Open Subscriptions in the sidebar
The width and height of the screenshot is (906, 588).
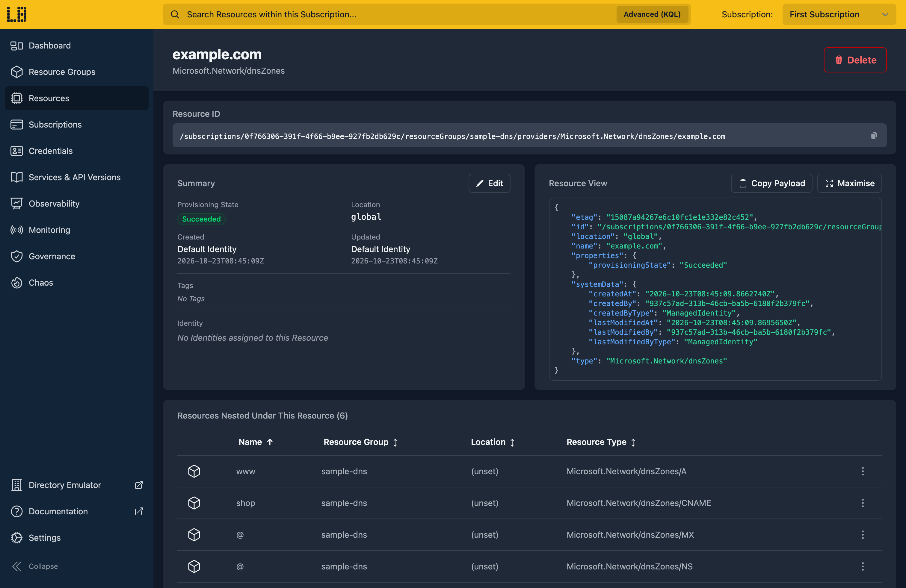point(76,124)
